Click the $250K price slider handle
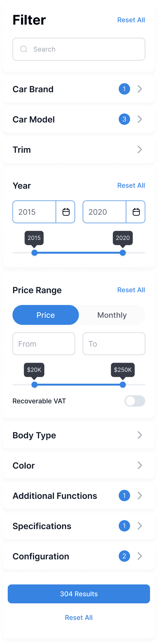The width and height of the screenshot is (158, 644). [x=123, y=385]
